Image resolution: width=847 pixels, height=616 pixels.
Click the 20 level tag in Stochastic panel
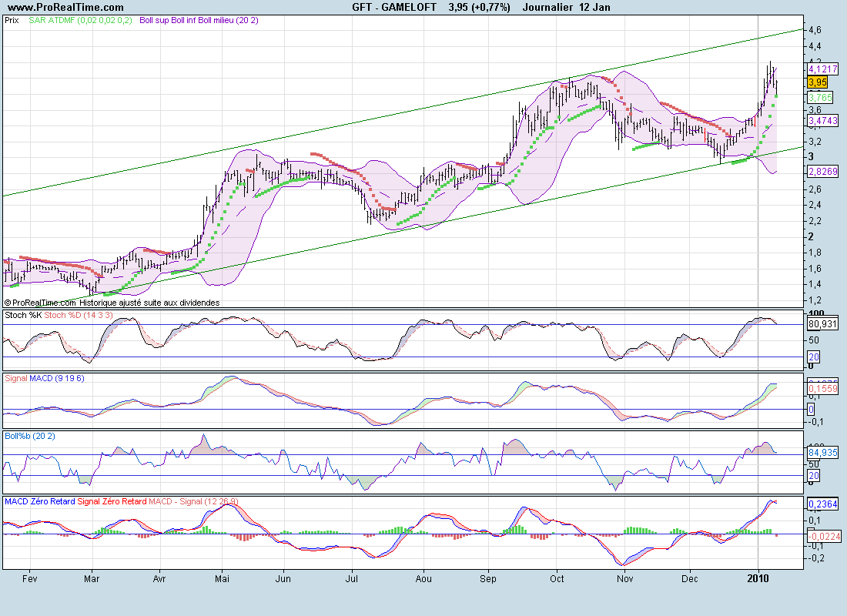(814, 357)
